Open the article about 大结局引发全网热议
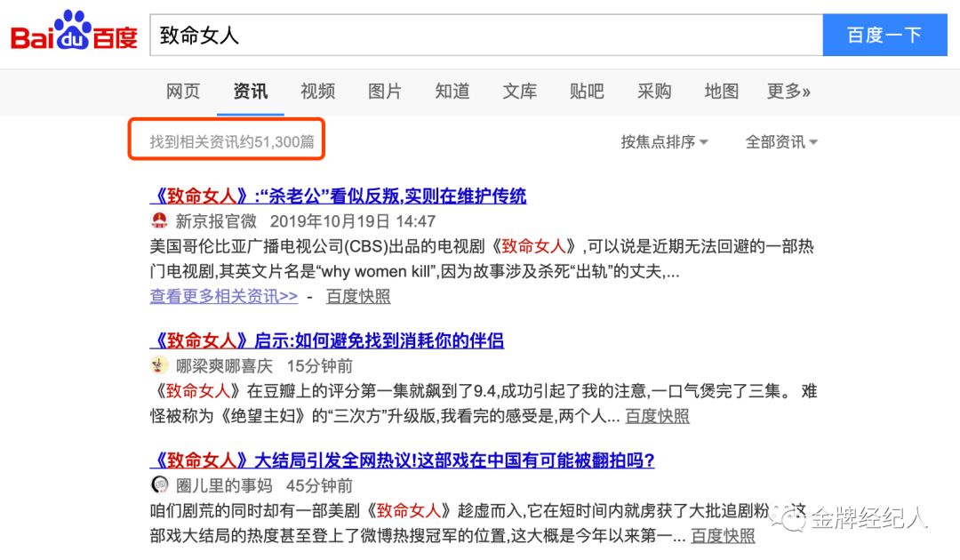This screenshot has width=960, height=560. 403,460
